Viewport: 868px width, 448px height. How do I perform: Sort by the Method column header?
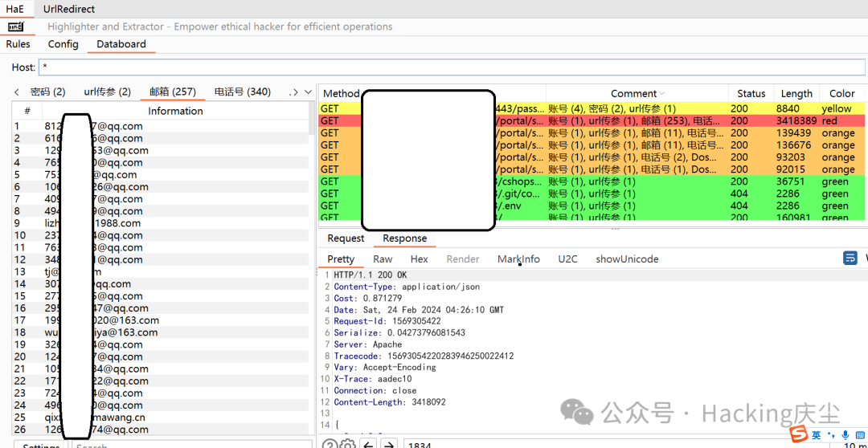[x=341, y=93]
